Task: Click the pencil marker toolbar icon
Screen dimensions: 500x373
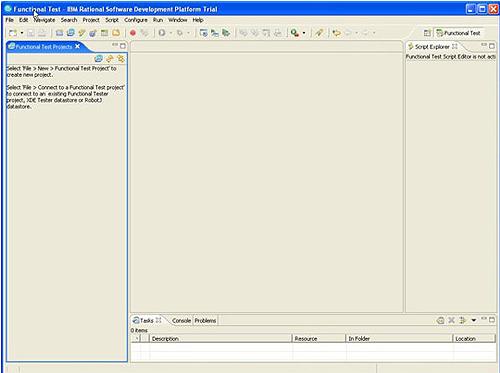Action: (x=319, y=33)
